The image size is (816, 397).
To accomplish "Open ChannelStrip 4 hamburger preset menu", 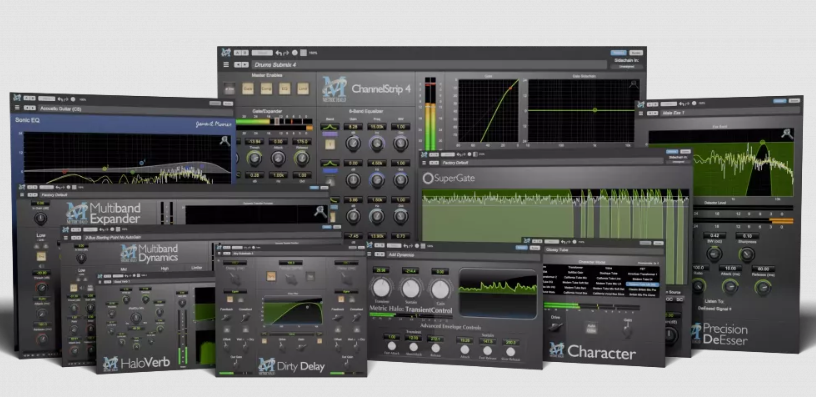I will pyautogui.click(x=226, y=65).
